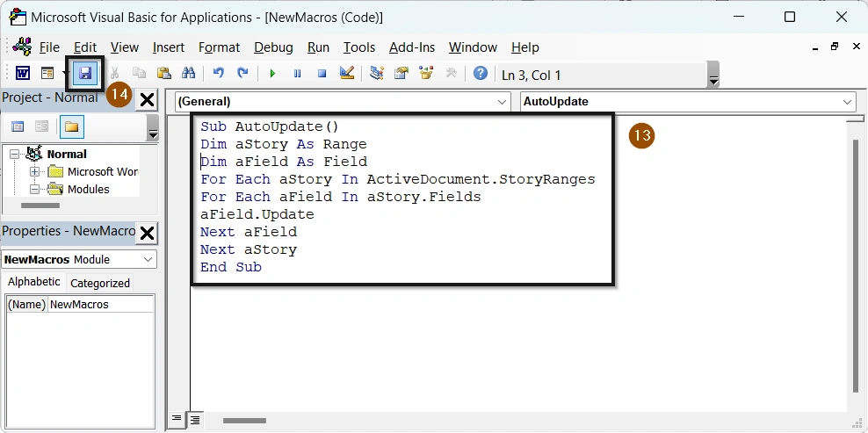Save Normal with the floppy disk icon

[85, 73]
